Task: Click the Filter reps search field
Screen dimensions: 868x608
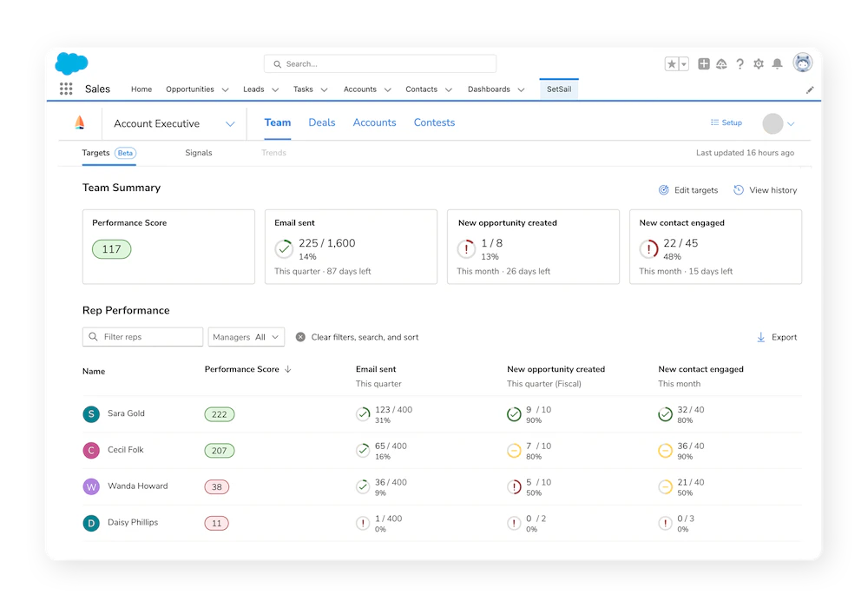Action: pyautogui.click(x=142, y=336)
